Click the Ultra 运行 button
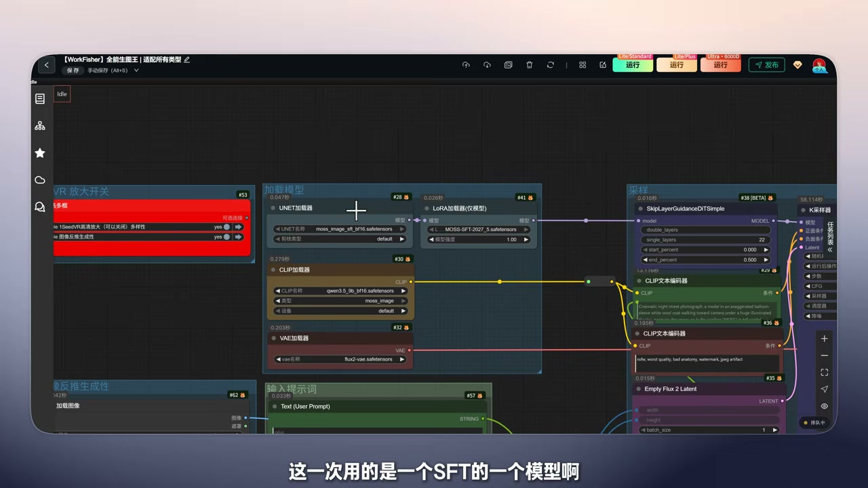Viewport: 868px width, 488px height. 721,65
